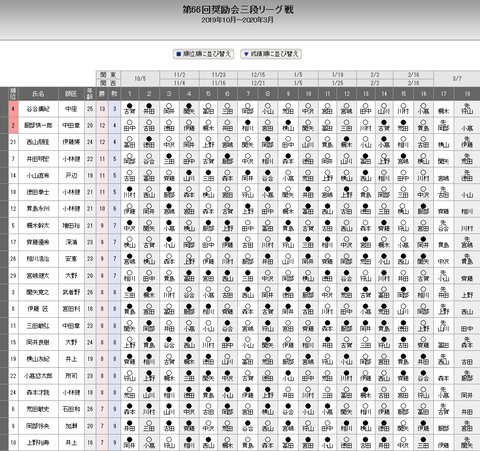Viewport: 480px width, 451px height.
Task: Click the name 服部慎一郎
Action: (38, 126)
